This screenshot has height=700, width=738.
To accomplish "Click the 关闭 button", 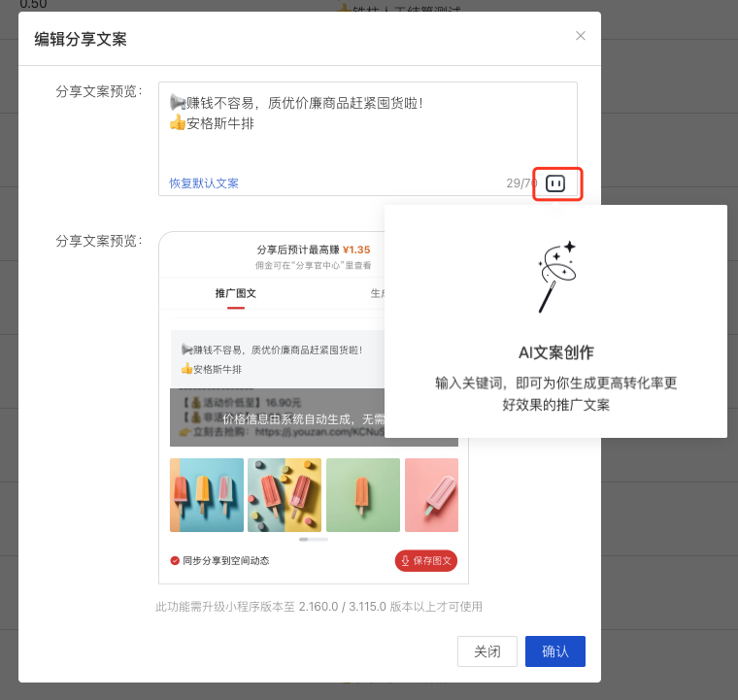I will (487, 651).
